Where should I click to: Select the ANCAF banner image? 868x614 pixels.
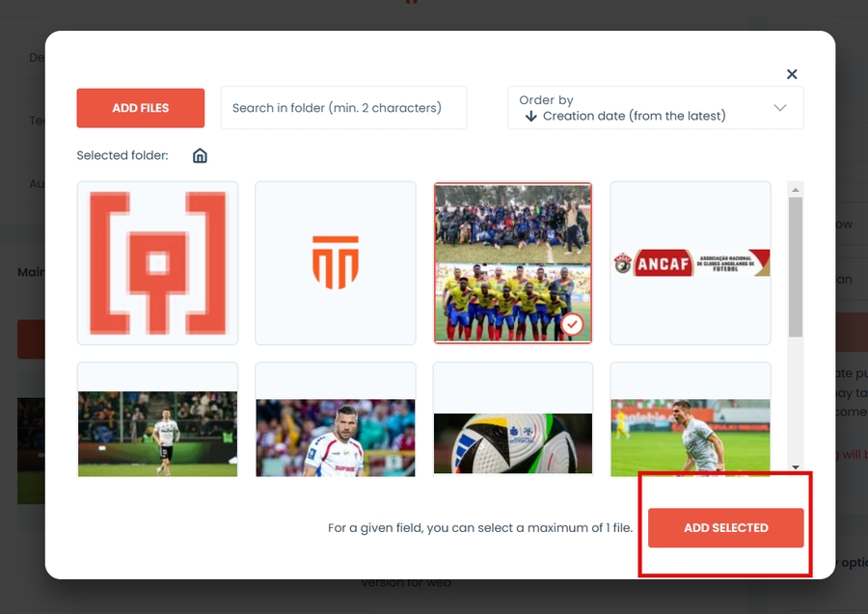tap(691, 263)
